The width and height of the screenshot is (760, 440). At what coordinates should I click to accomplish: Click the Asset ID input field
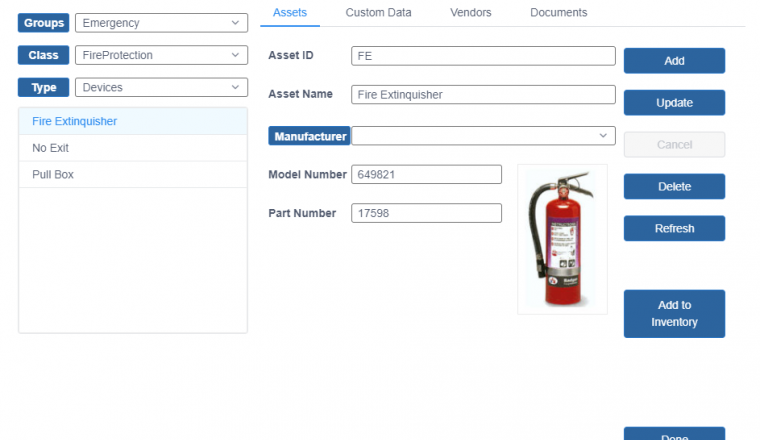483,56
